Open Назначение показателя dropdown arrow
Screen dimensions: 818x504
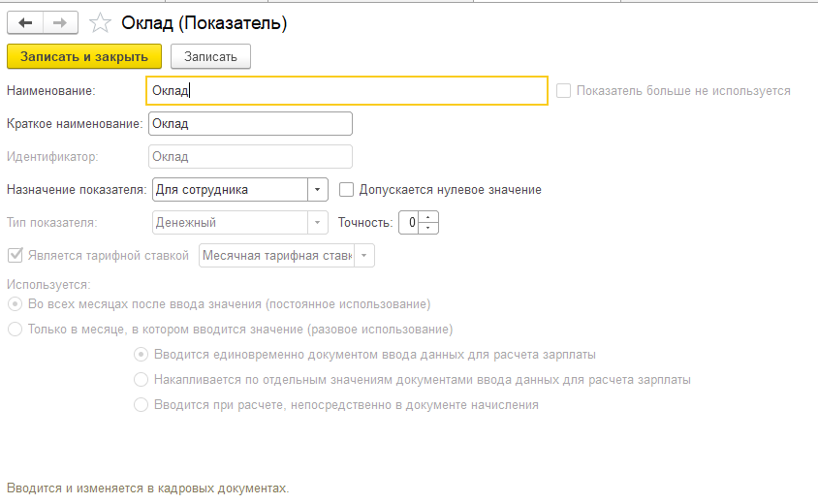(x=317, y=189)
